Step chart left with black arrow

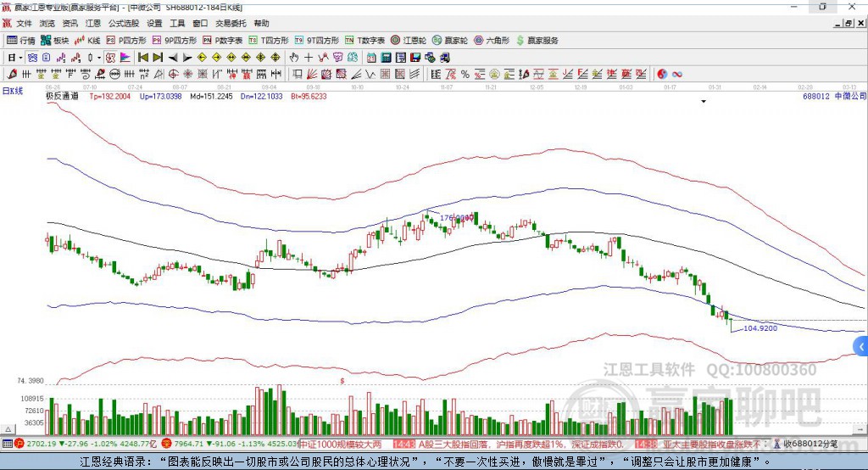click(x=173, y=58)
